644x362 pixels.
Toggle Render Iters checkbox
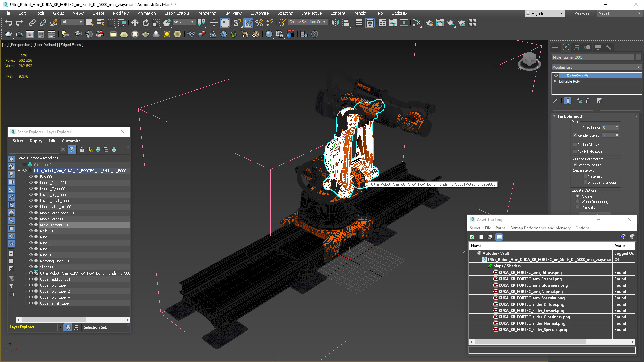[575, 135]
